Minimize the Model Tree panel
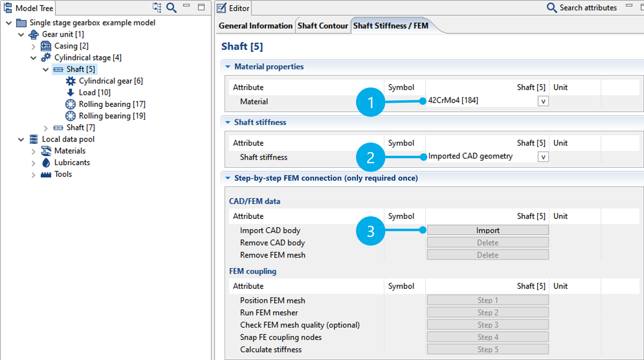 click(186, 5)
